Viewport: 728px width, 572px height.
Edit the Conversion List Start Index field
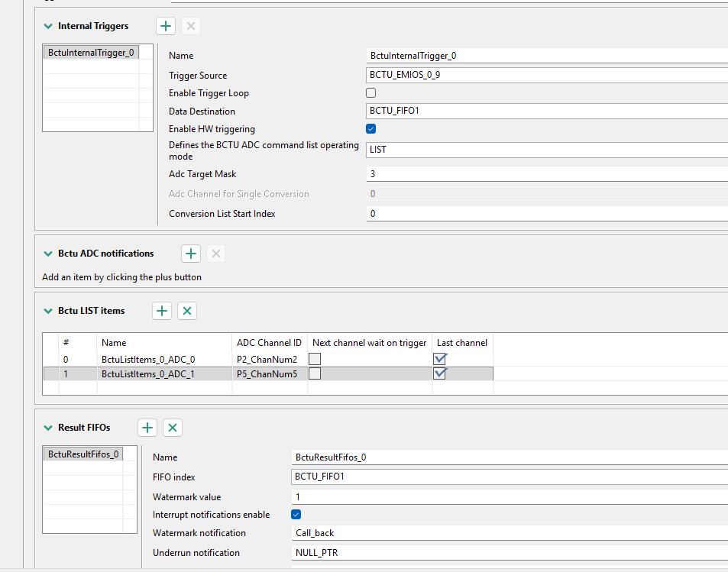pos(547,214)
